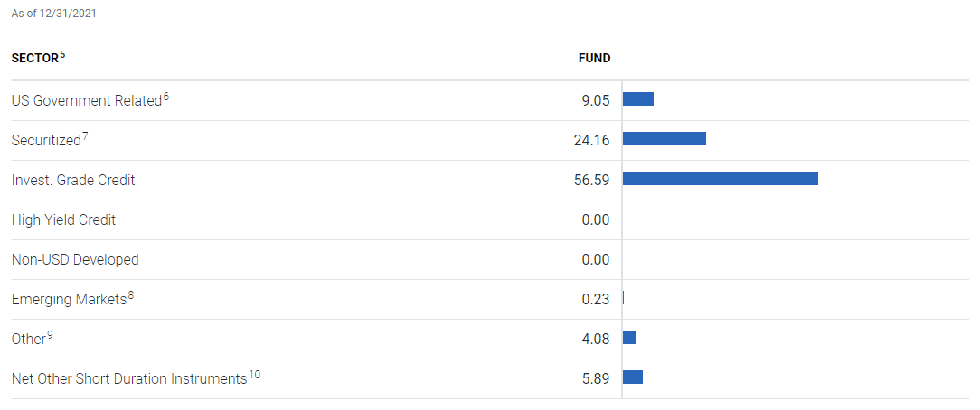Click footnote 7 next to Securitized
980x410 pixels.
(85, 136)
